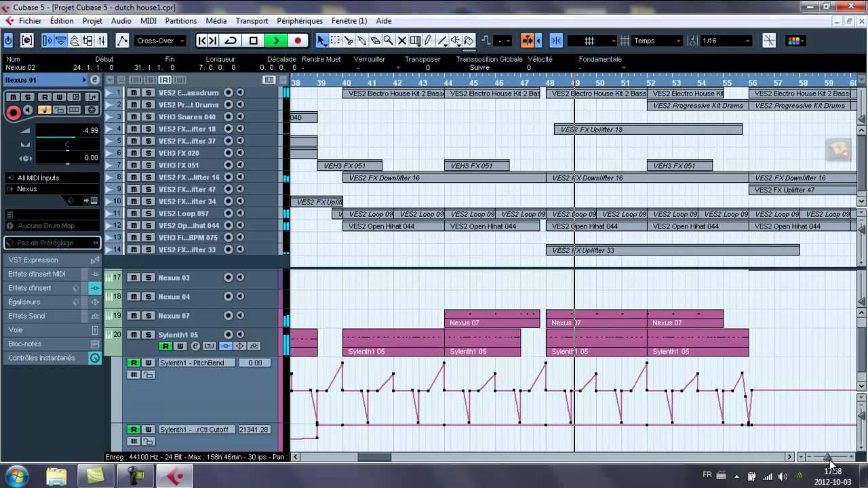Viewport: 868px width, 488px height.
Task: Open the Edit Instrument 'e' button for Nexus 01
Action: (95, 80)
